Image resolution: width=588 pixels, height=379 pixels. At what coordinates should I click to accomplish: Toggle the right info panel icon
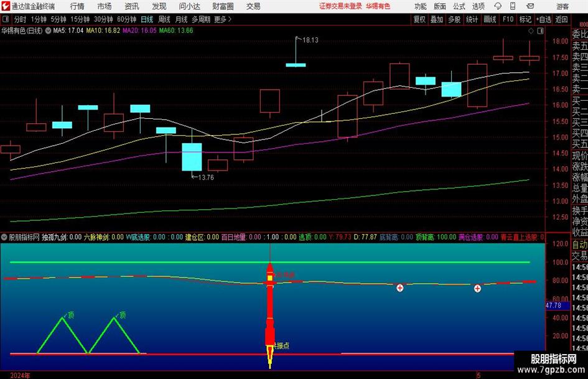(540, 31)
